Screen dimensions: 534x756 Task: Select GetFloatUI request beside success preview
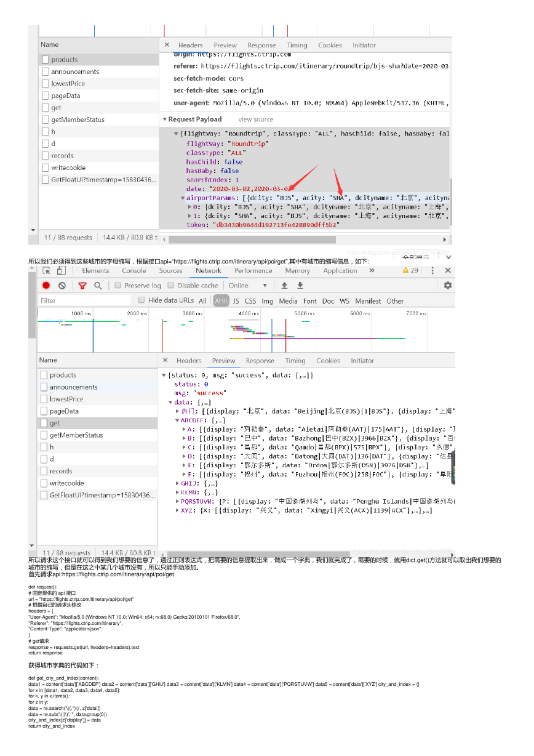tap(97, 495)
